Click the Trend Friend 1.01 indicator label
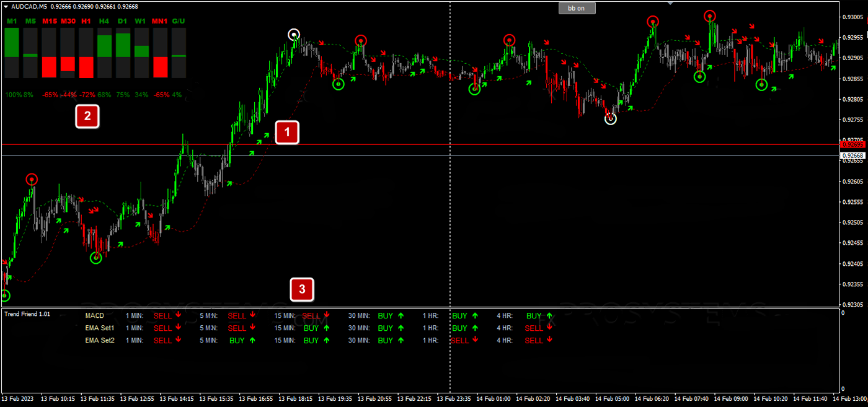 [x=27, y=314]
